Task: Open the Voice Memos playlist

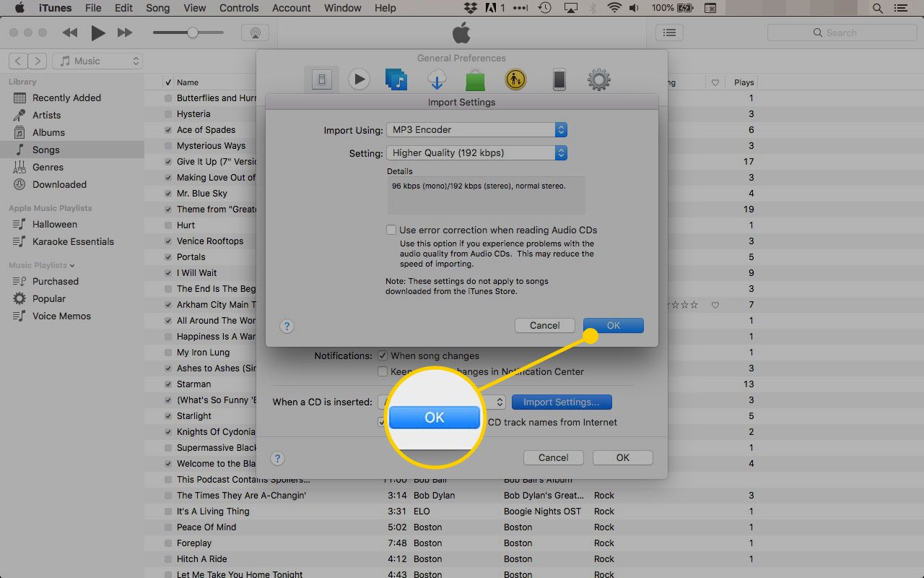Action: click(61, 316)
